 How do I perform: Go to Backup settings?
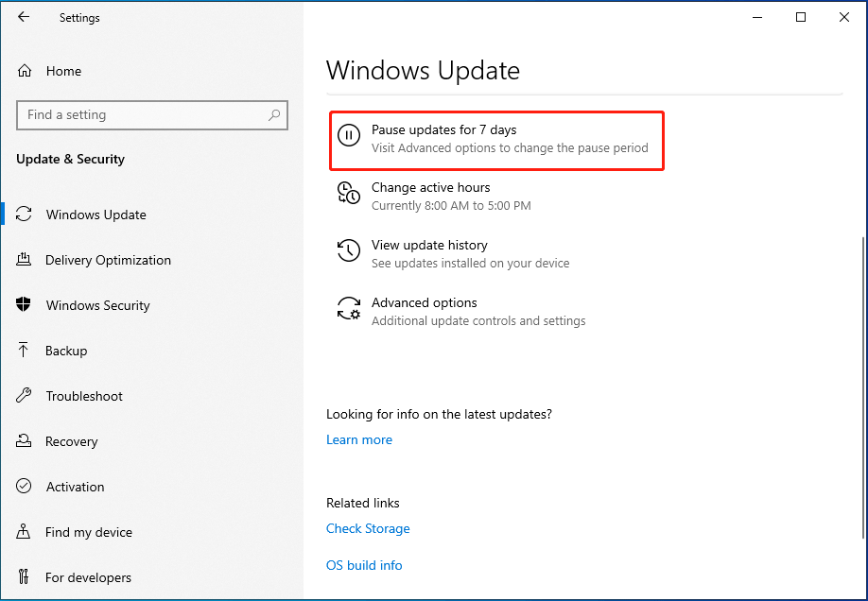66,351
